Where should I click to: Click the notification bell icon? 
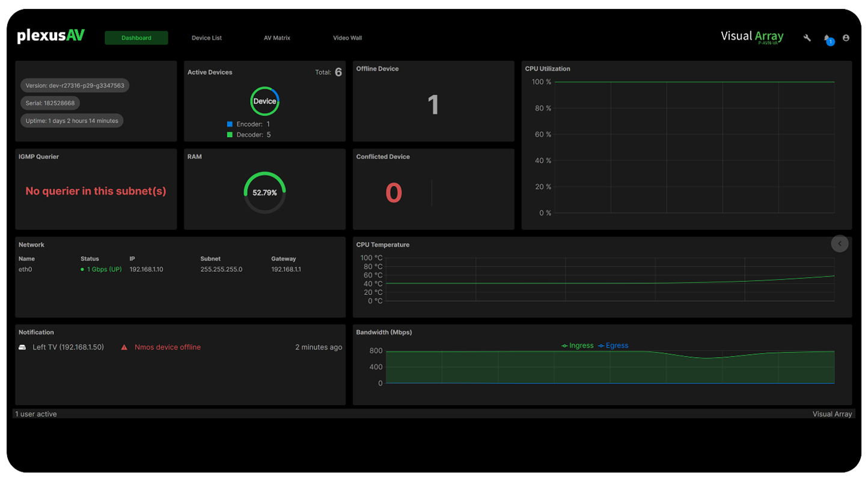pos(828,39)
